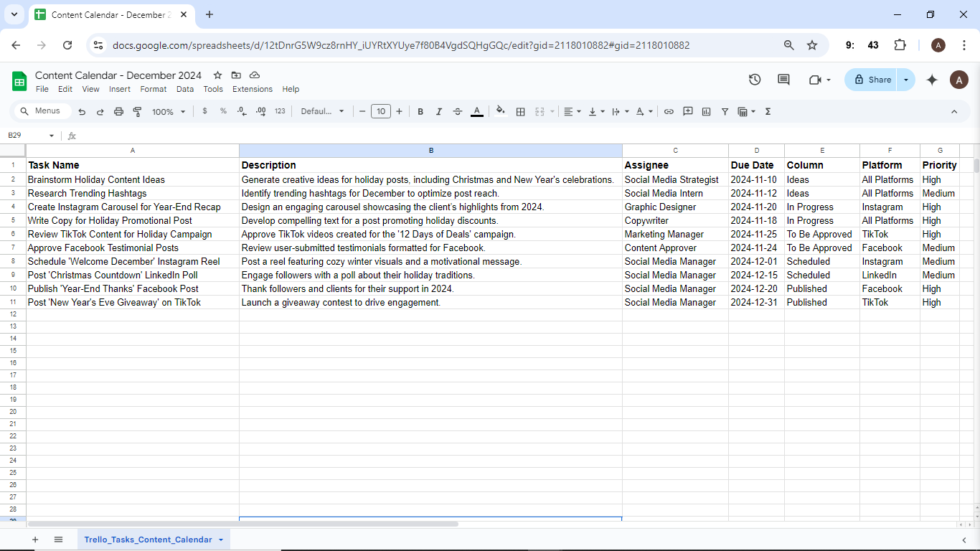This screenshot has height=551, width=980.
Task: Select cell 'Brainstorm Holiday Content Ideas'
Action: (133, 180)
